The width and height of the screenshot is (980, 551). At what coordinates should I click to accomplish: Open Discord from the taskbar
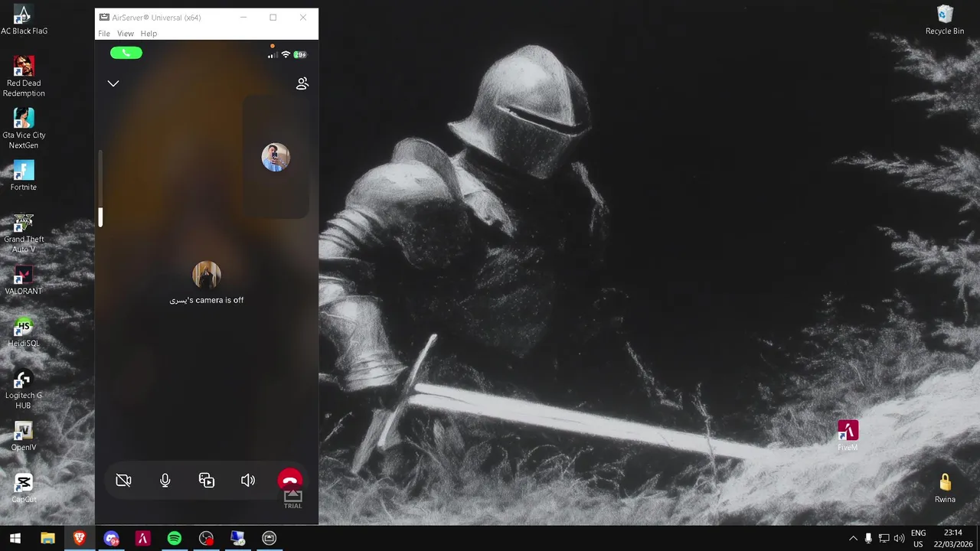pyautogui.click(x=111, y=539)
